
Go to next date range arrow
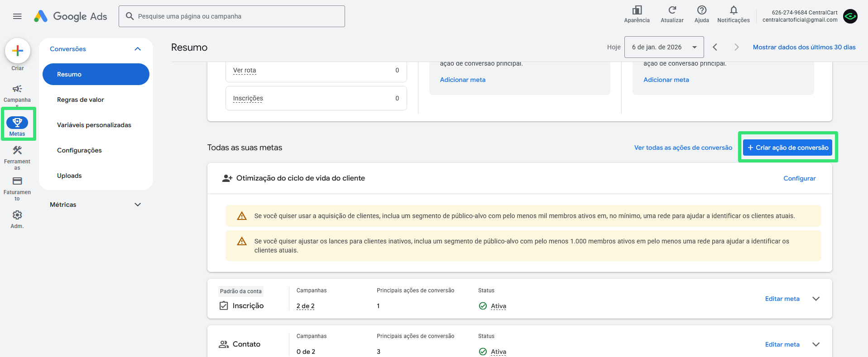click(737, 47)
